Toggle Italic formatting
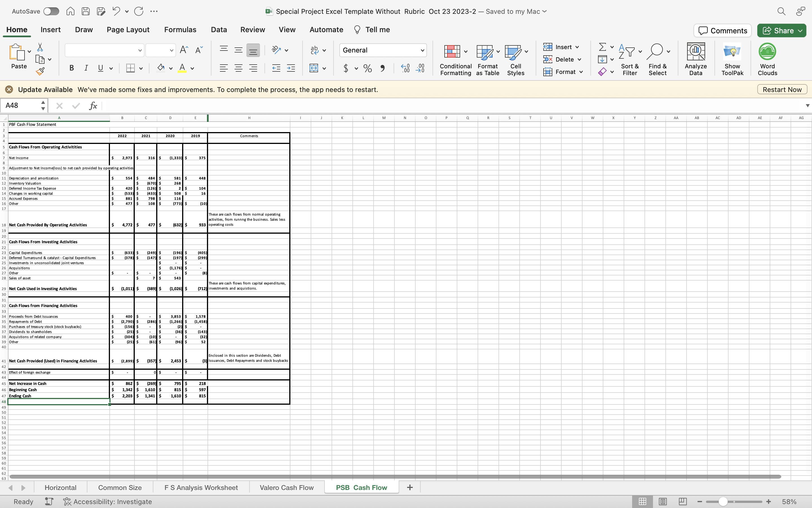 86,68
